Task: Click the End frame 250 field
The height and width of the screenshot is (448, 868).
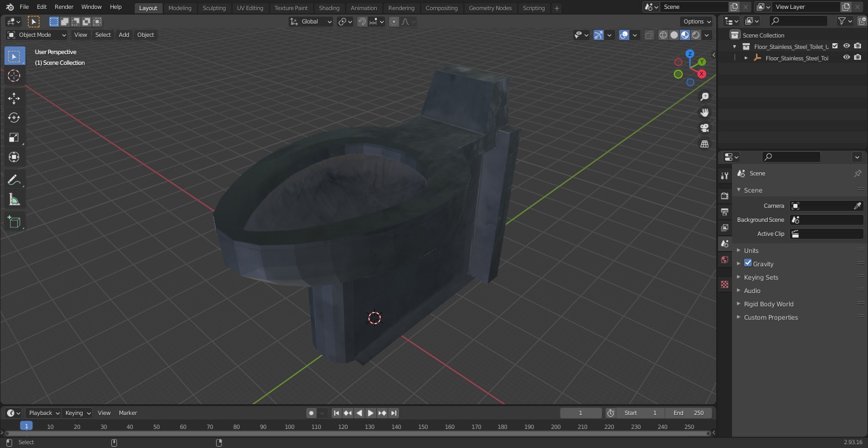Action: pos(689,413)
